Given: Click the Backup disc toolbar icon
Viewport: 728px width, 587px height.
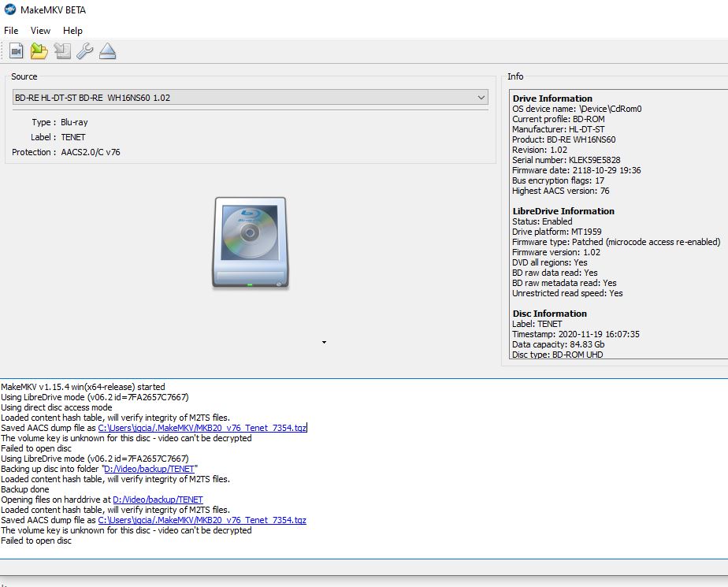Looking at the screenshot, I should [62, 50].
